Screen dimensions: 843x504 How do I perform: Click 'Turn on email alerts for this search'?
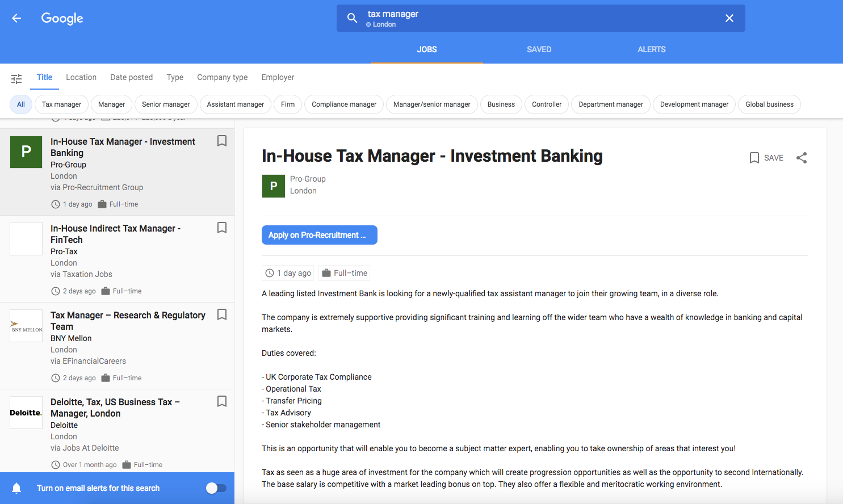pos(98,488)
